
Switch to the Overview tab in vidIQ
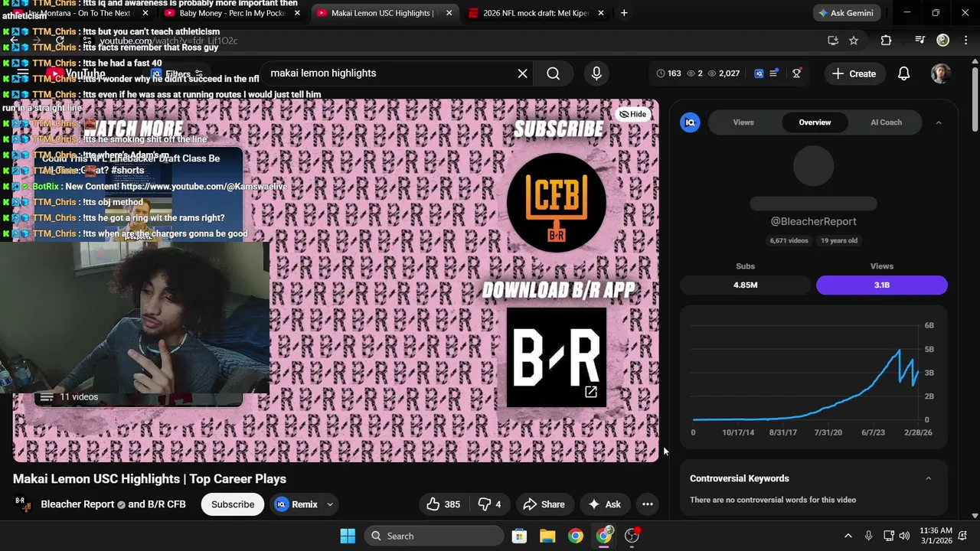(x=815, y=122)
